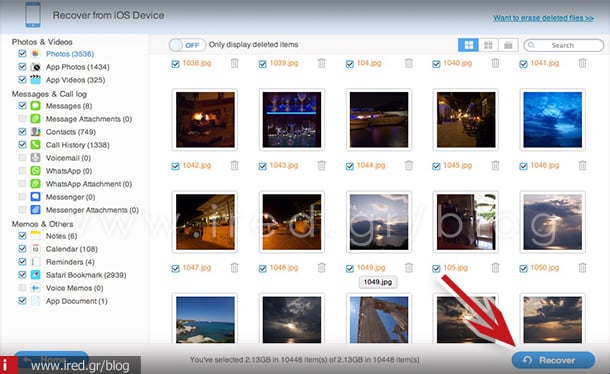Click the 1045.jpg file name
The height and width of the screenshot is (374, 610).
point(458,165)
